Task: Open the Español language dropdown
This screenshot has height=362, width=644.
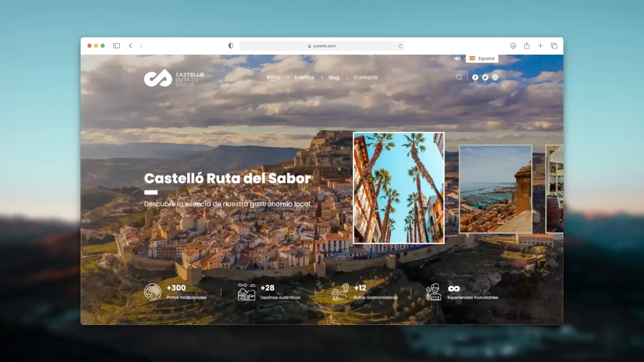Action: point(482,59)
